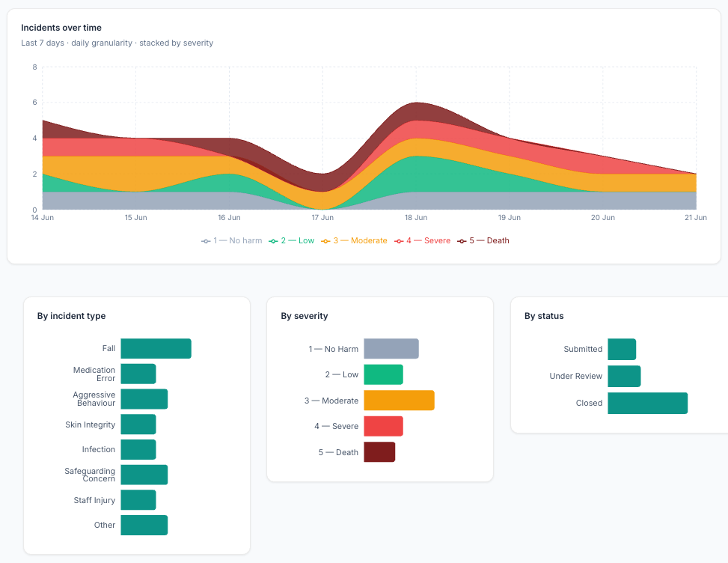Toggle the '5 — Death' legend series

pyautogui.click(x=483, y=240)
